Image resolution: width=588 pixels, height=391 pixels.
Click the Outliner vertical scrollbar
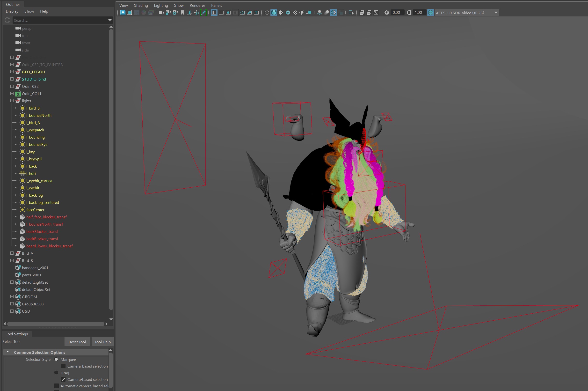(111, 170)
